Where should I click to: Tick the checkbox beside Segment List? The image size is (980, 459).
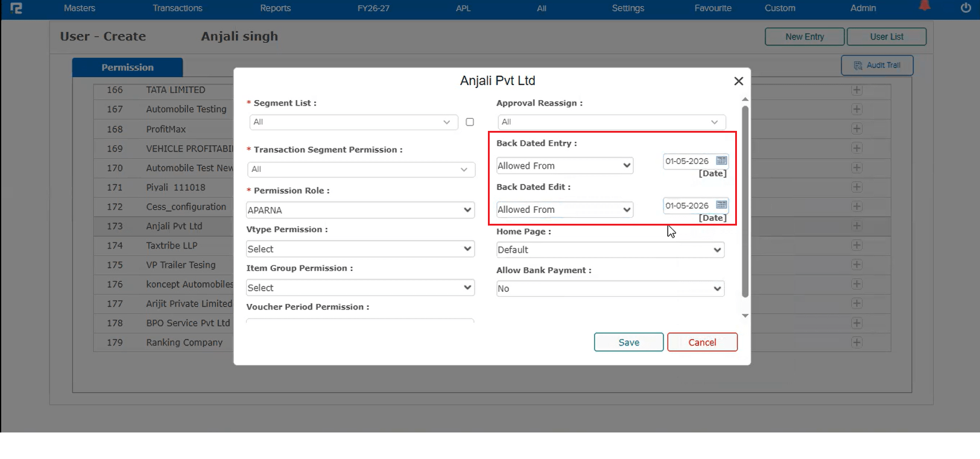coord(470,122)
